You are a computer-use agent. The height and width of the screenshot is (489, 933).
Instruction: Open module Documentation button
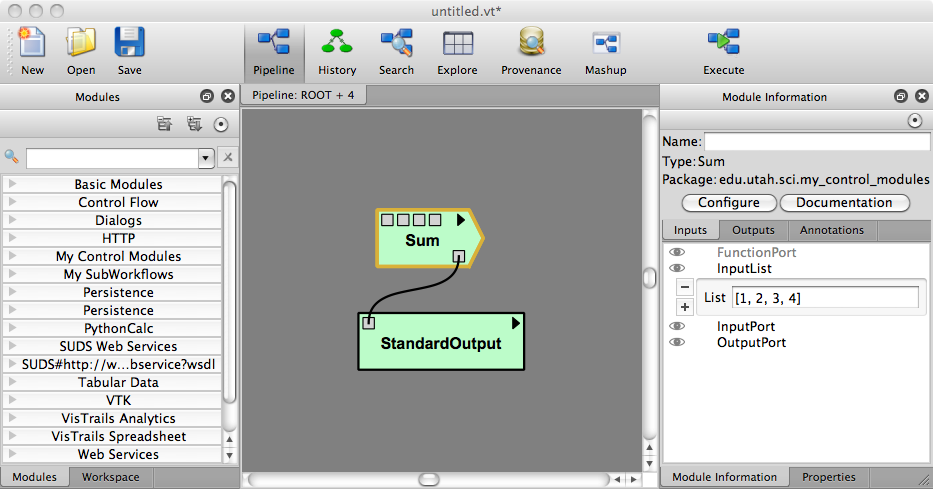[x=844, y=203]
